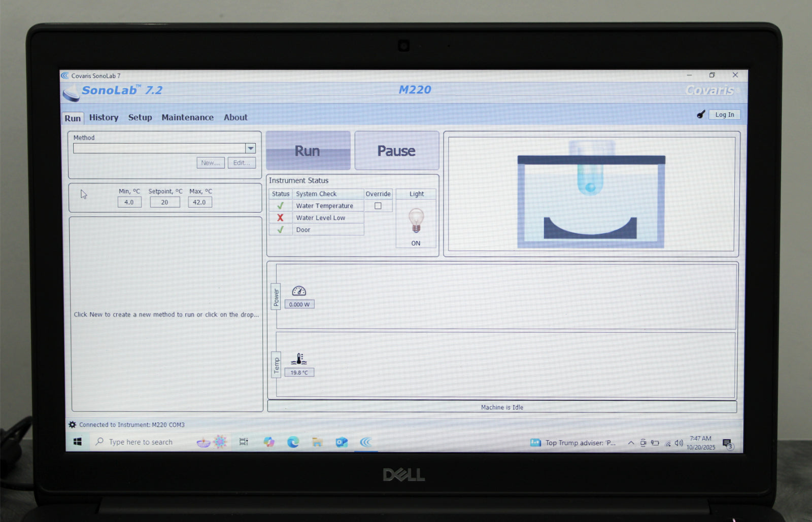Expand the Method dropdown list
The width and height of the screenshot is (812, 522).
[250, 148]
